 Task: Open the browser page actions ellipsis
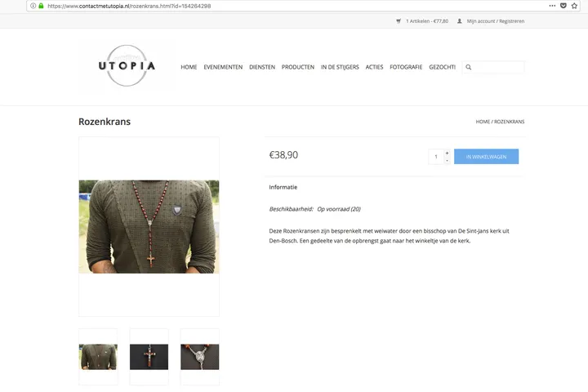(x=552, y=6)
